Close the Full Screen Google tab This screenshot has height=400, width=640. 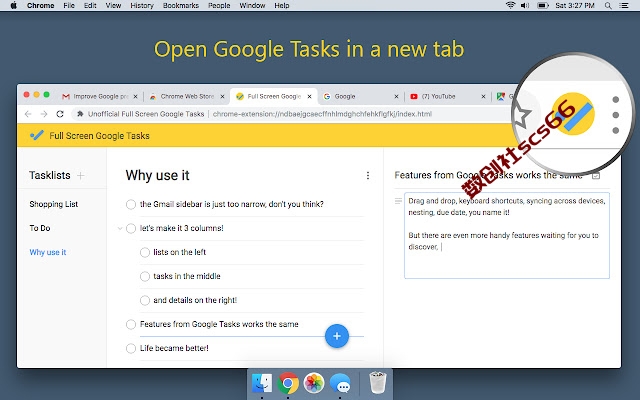(x=309, y=96)
